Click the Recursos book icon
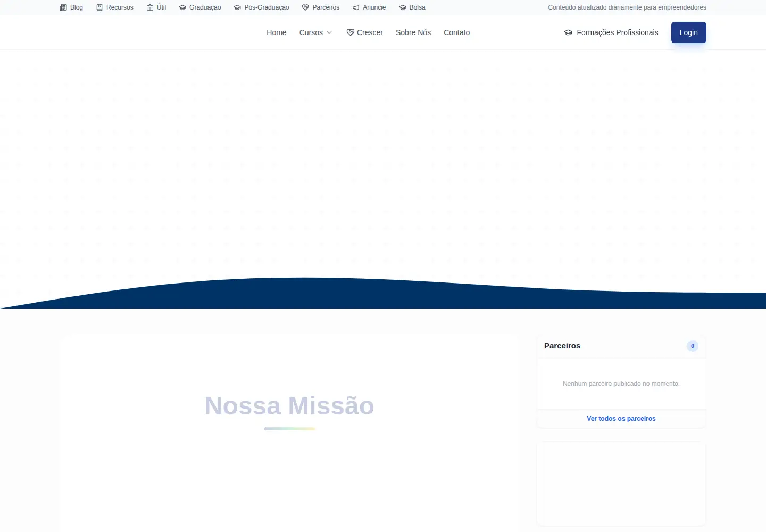Screen dimensions: 766x532 click(99, 7)
